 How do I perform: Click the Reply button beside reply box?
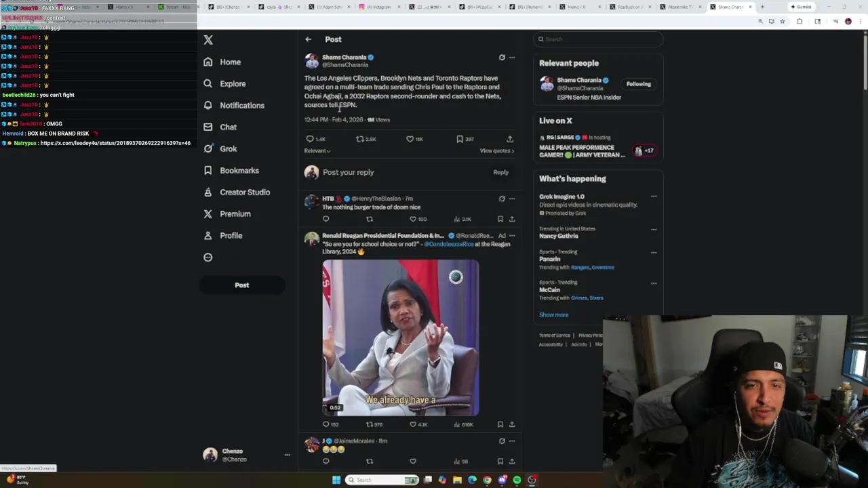[x=501, y=172]
